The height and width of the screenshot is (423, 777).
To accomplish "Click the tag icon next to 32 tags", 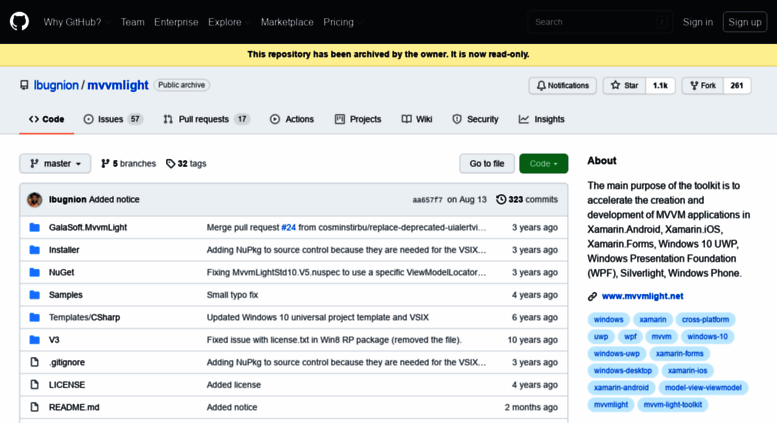I will (170, 163).
